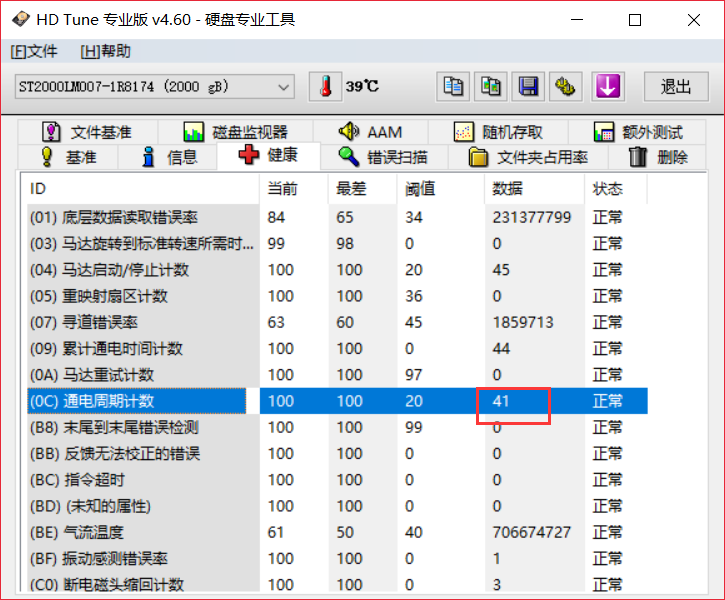
Task: Click 正常 status in 寻道错误率 row
Action: (x=608, y=322)
